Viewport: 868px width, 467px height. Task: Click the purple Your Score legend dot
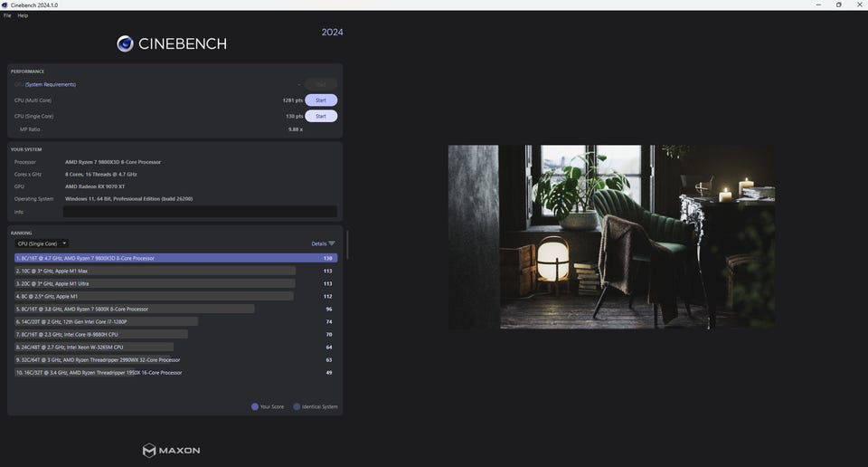[255, 406]
